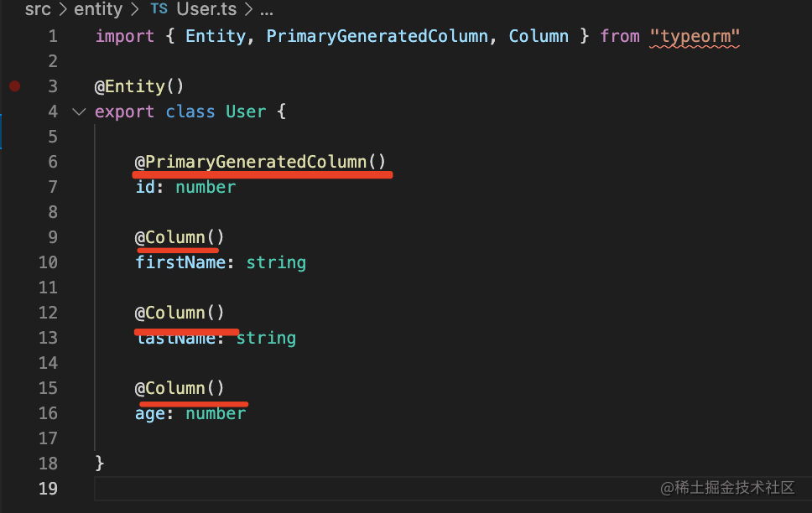Click the User class name
Image resolution: width=812 pixels, height=513 pixels.
[x=246, y=111]
